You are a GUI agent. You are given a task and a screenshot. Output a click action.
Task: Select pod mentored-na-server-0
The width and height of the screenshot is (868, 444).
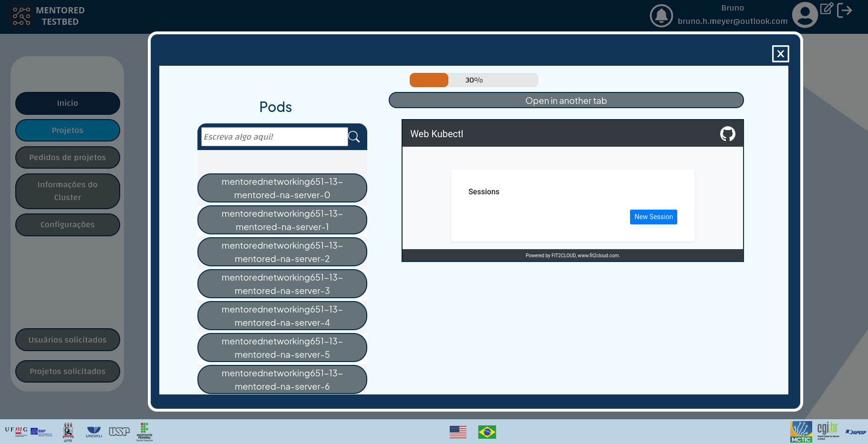click(x=282, y=188)
